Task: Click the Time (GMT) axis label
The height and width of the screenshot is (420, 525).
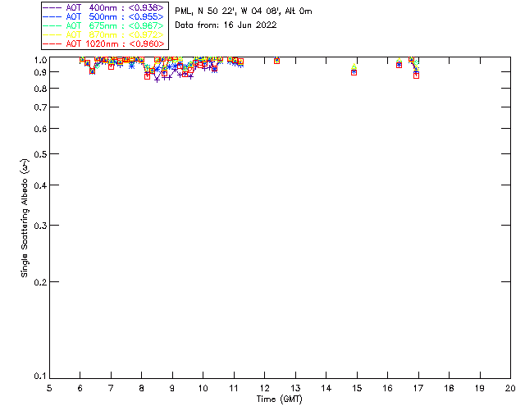Action: coord(280,399)
